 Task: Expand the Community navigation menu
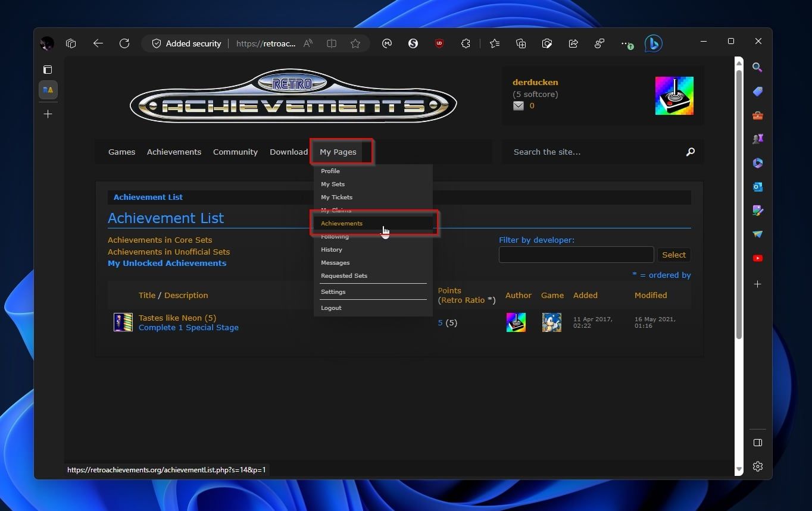click(235, 152)
